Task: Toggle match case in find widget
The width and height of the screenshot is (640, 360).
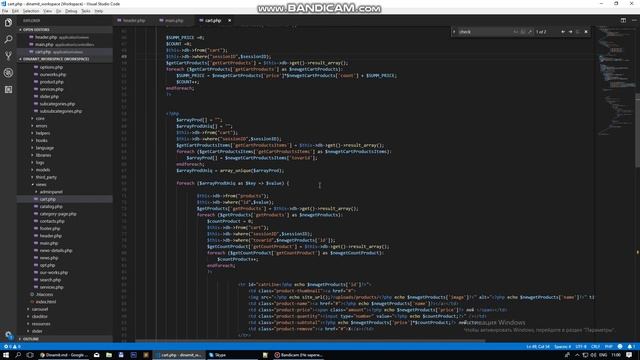Action: (x=516, y=32)
